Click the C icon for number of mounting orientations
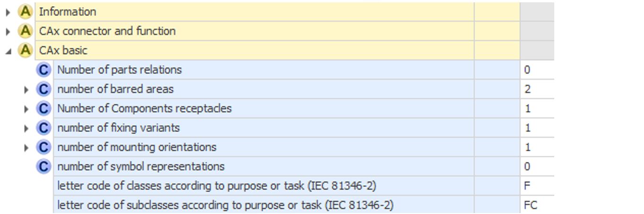The image size is (644, 214). click(43, 147)
